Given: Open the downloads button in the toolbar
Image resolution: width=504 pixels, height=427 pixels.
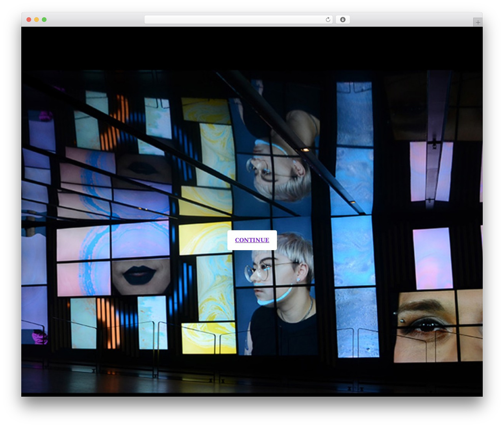Looking at the screenshot, I should (343, 20).
